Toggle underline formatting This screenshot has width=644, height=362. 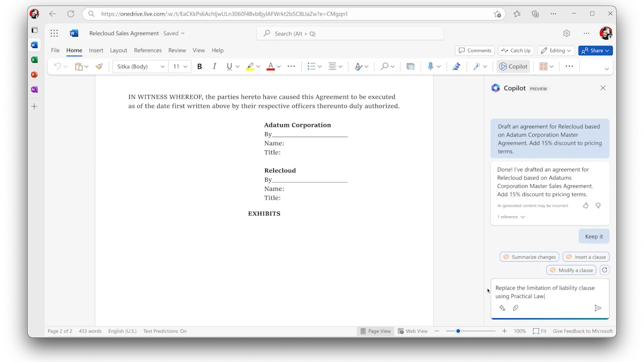pos(229,66)
